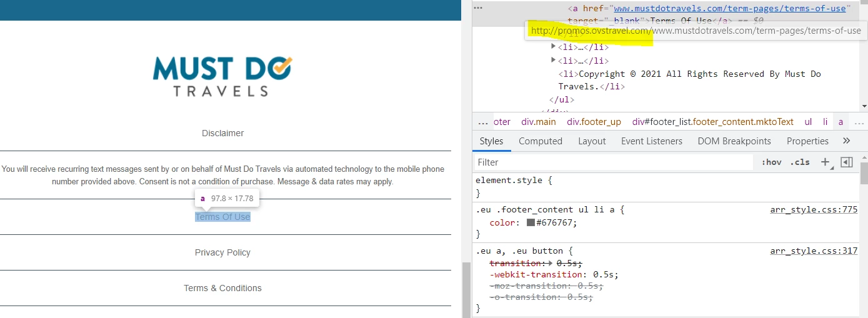Click the element.style rule selector
The image size is (868, 318).
pos(510,181)
